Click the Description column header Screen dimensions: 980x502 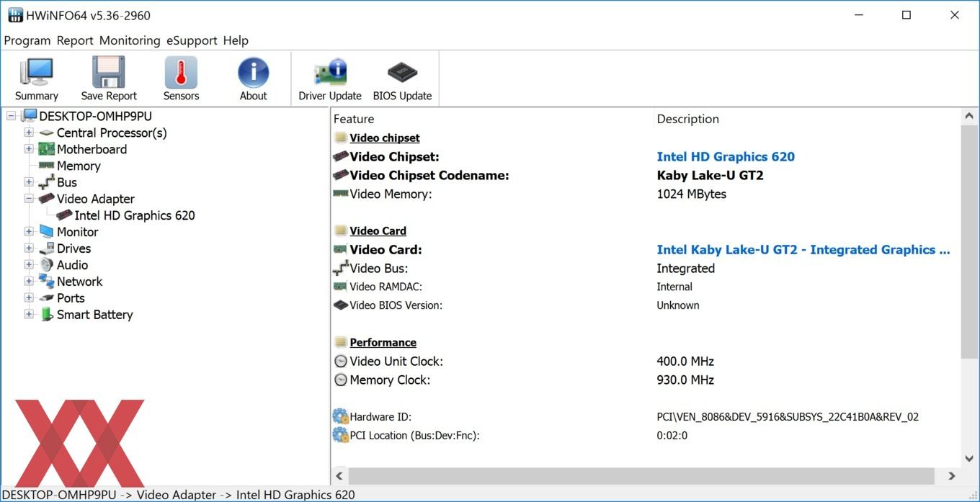(807, 119)
